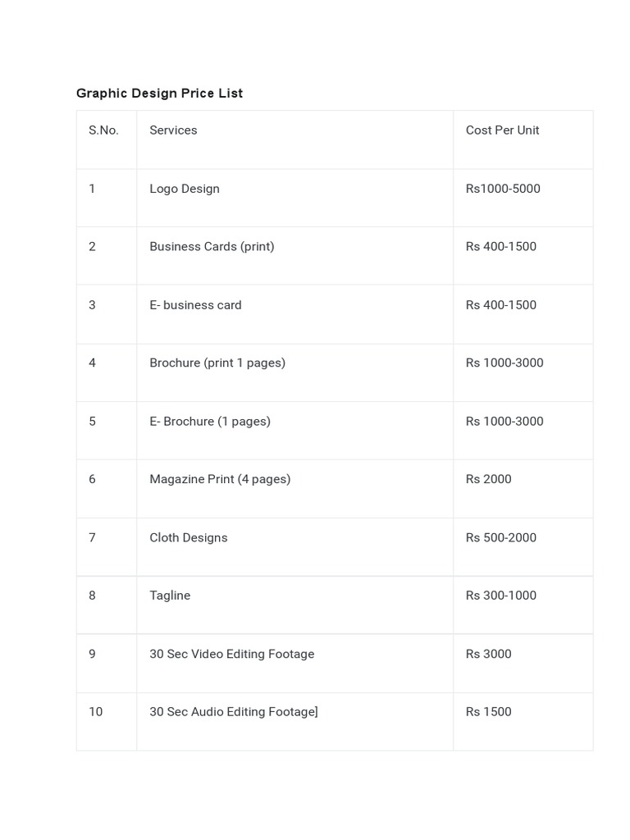Click the Rs 3000 price cell
Viewport: 630px width, 840px height.
[x=488, y=655]
